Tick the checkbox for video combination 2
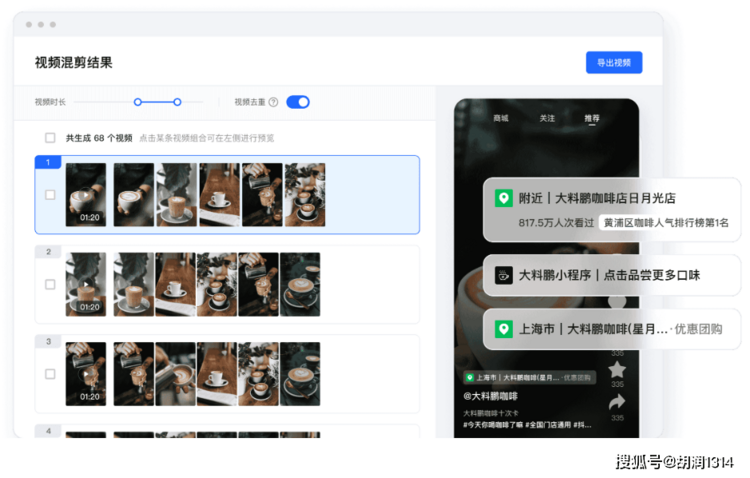Image resolution: width=750 pixels, height=478 pixels. pos(50,284)
